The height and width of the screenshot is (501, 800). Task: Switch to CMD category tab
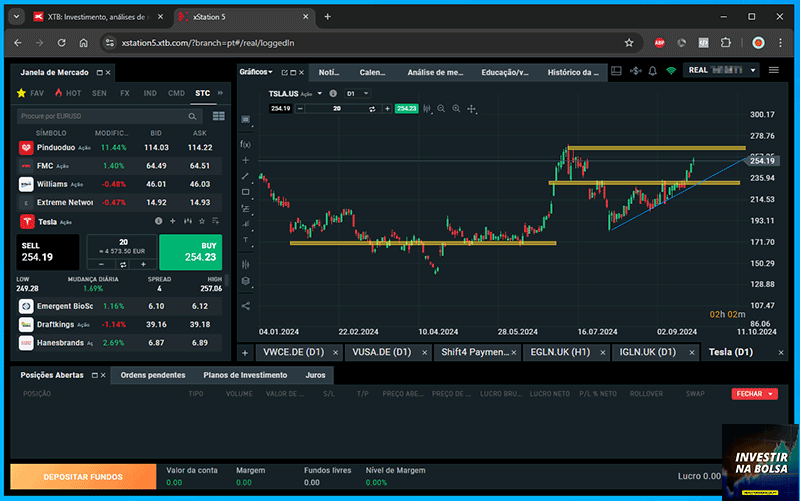click(176, 93)
